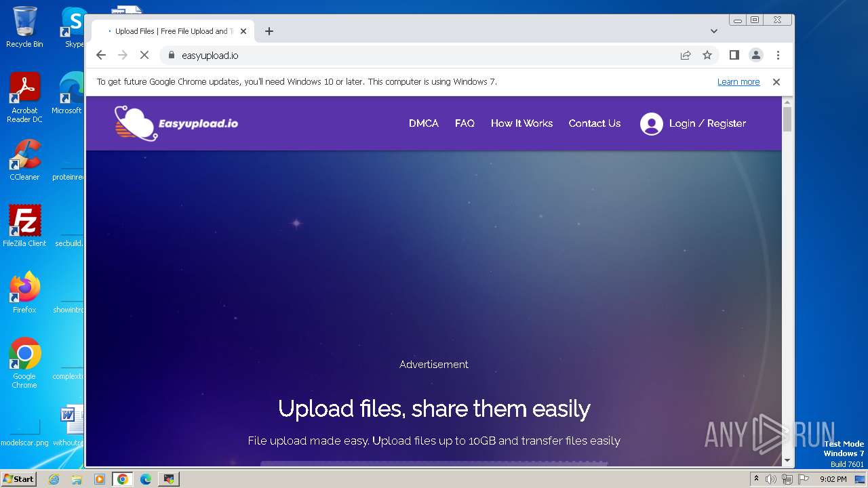The image size is (868, 488).
Task: Show hidden tray icons
Action: [756, 479]
